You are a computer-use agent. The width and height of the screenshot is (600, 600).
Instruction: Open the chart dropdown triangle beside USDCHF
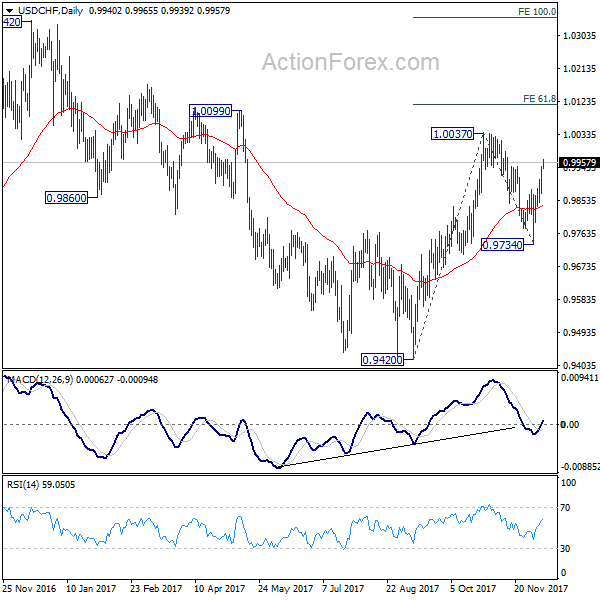[x=9, y=11]
